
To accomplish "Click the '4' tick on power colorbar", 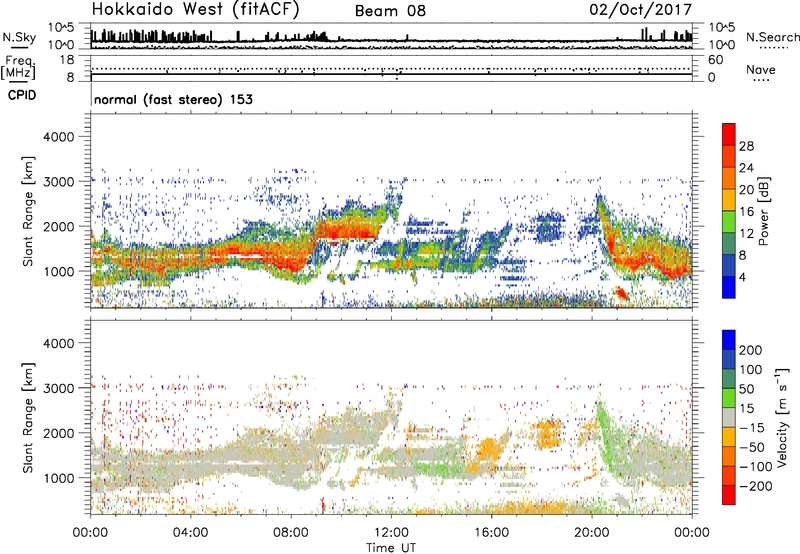I will coord(742,277).
